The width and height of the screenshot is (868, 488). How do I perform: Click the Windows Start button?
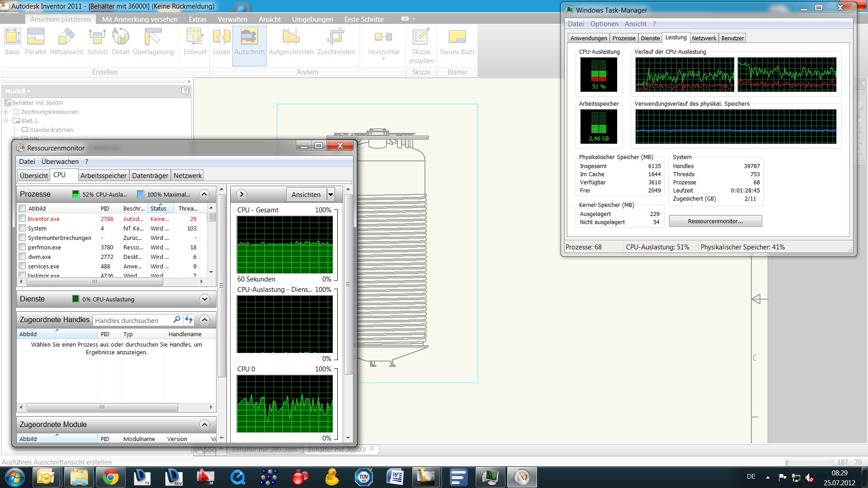(x=15, y=477)
